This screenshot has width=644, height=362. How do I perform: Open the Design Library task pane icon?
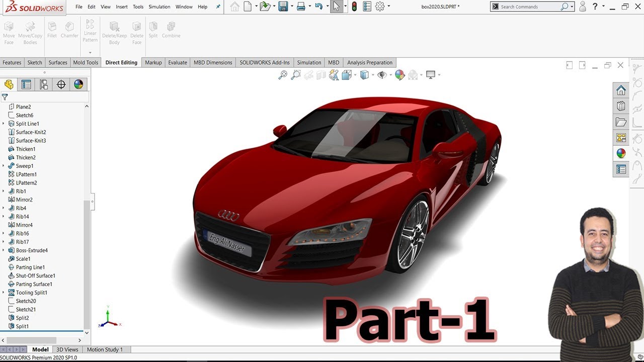point(621,106)
